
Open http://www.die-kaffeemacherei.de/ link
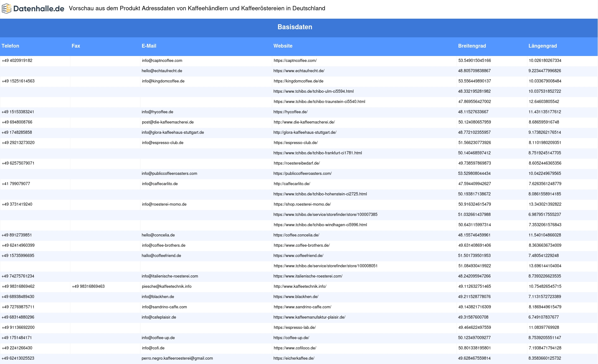(x=304, y=122)
